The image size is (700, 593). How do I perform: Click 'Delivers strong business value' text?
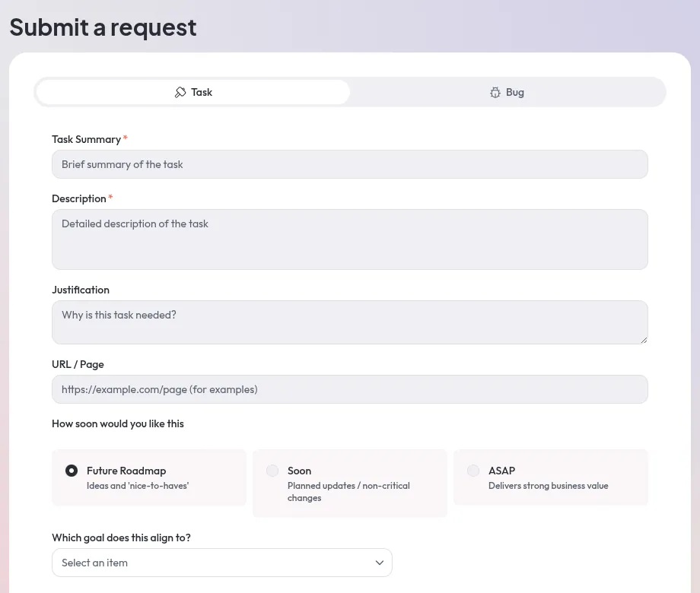[x=549, y=486]
